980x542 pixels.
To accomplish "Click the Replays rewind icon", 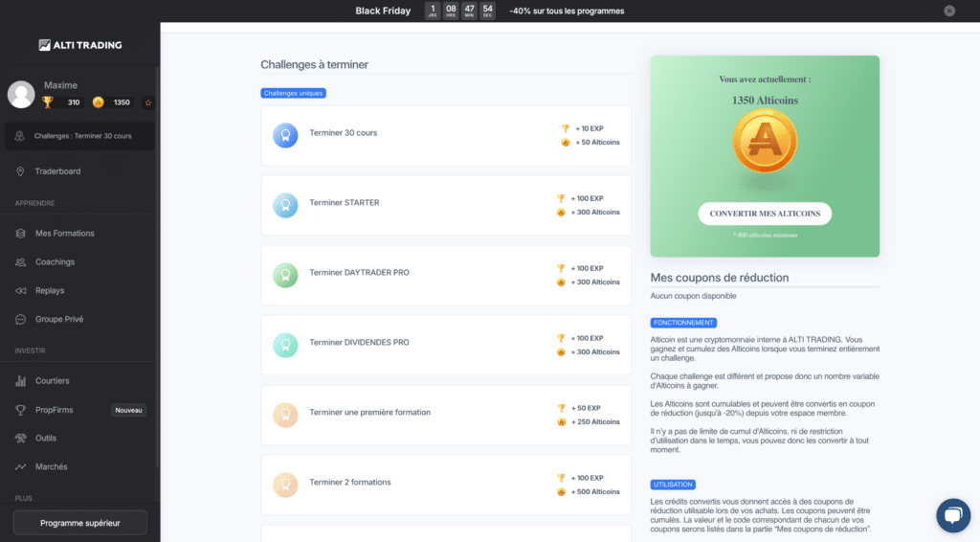I will pos(21,291).
